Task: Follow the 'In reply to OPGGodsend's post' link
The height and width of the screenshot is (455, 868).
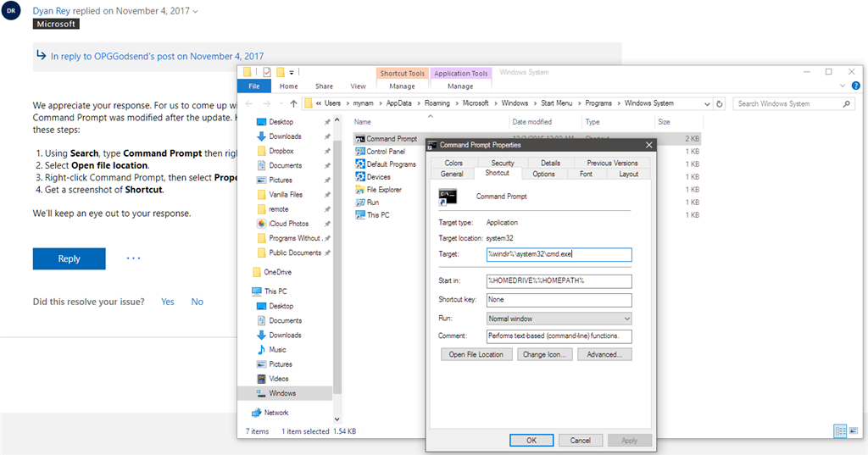Action: (157, 56)
